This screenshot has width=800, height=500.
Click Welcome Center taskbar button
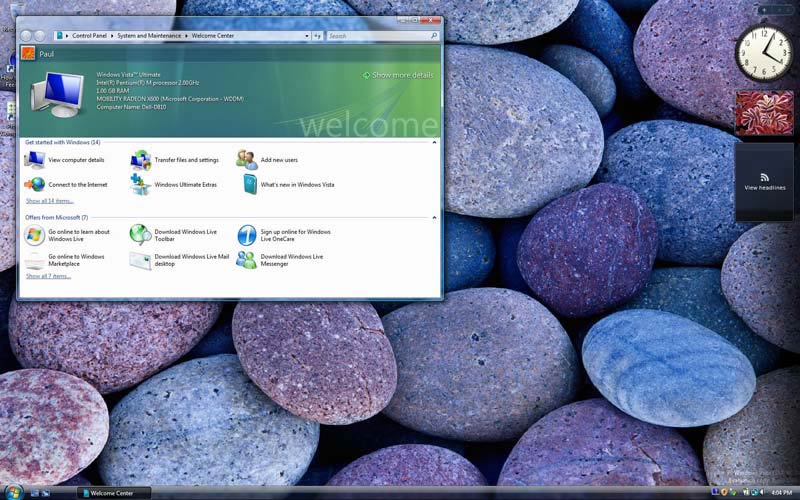(x=114, y=493)
